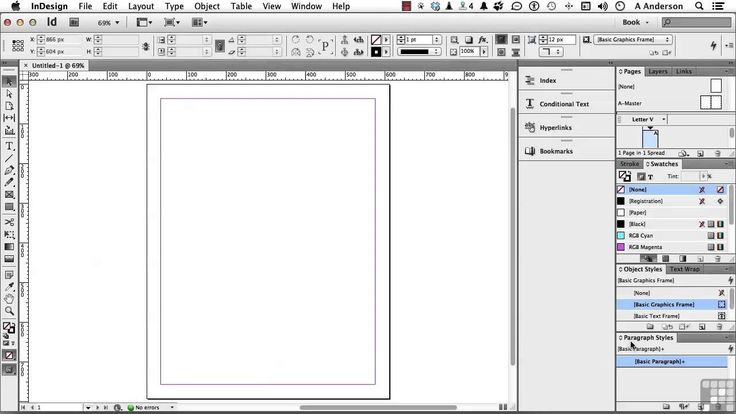Open the effects fx button
This screenshot has height=414, width=736.
click(x=483, y=39)
